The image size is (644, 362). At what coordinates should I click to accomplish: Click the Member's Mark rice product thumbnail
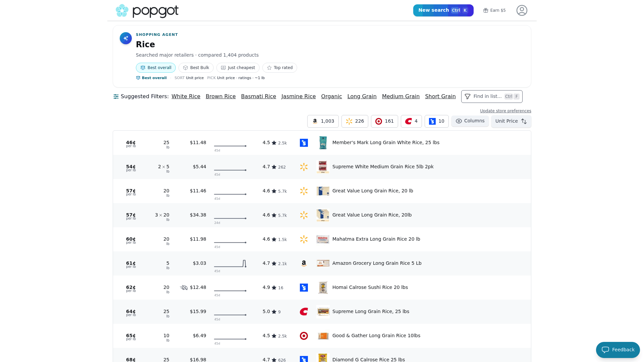323,143
